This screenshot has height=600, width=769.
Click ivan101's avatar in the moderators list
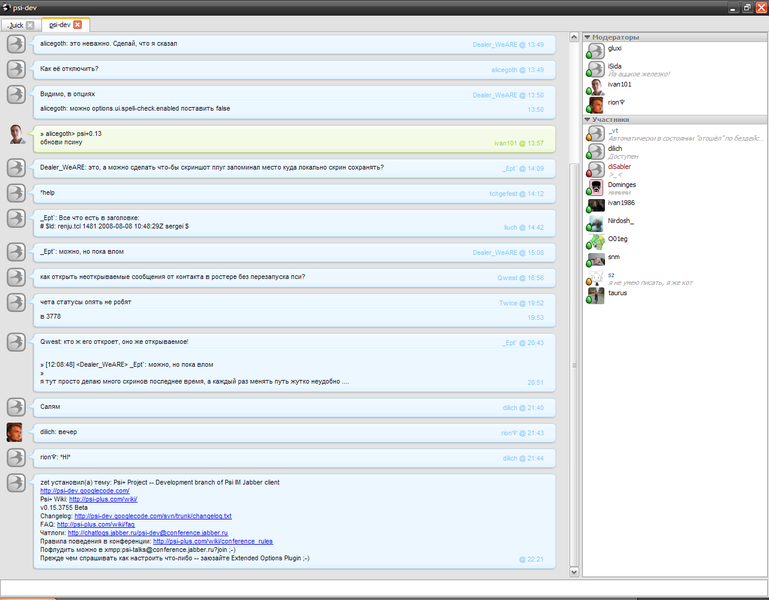coord(595,87)
